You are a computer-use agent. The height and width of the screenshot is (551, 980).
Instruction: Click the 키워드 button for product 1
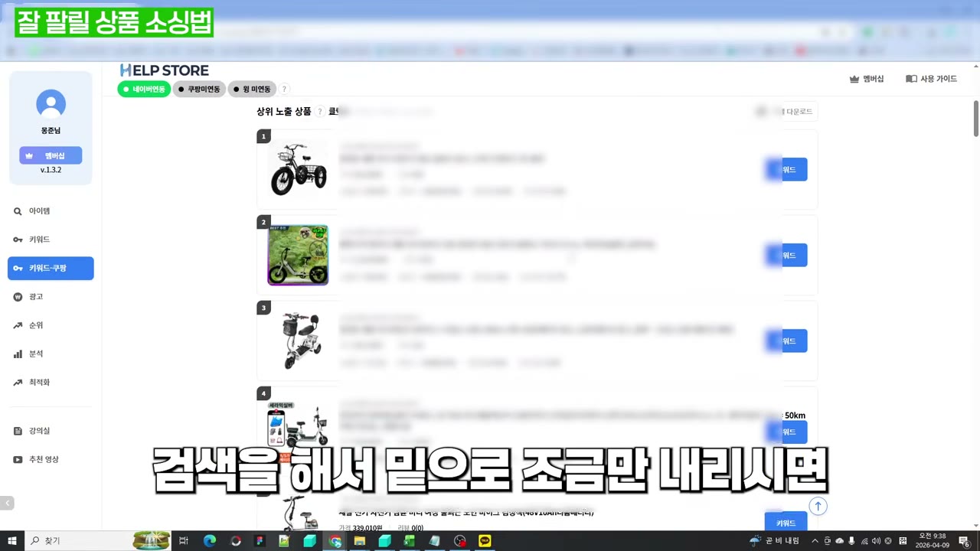(786, 170)
